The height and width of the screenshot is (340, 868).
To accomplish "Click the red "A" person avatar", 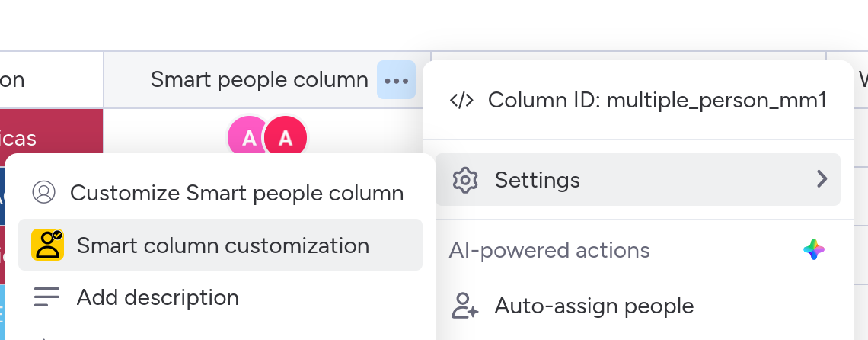I will point(286,138).
